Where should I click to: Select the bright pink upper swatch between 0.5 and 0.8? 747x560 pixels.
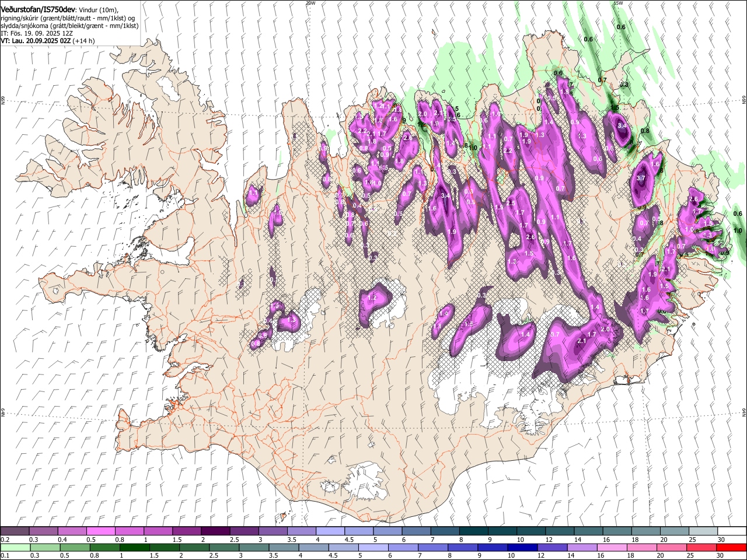click(x=101, y=531)
